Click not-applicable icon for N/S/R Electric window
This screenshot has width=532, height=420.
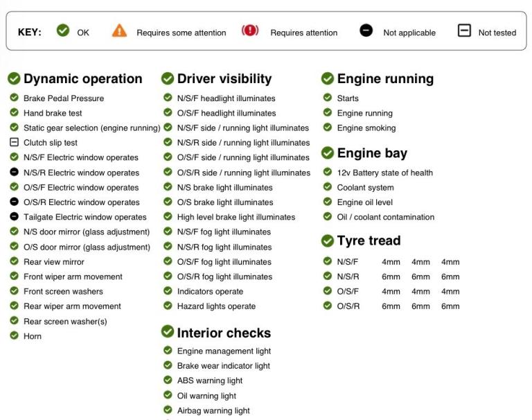(x=14, y=173)
